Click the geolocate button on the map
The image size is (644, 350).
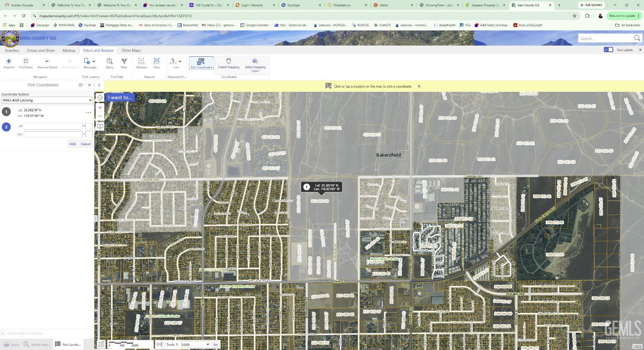[x=100, y=97]
